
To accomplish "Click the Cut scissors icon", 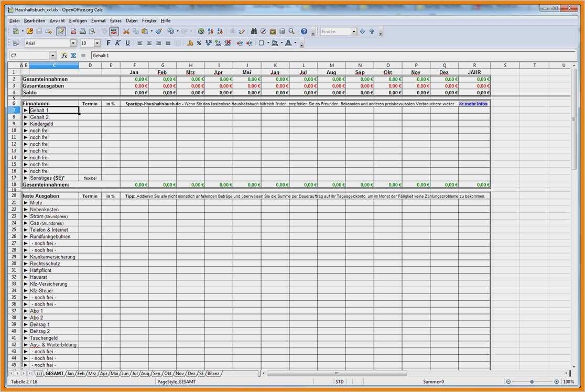I will (126, 31).
